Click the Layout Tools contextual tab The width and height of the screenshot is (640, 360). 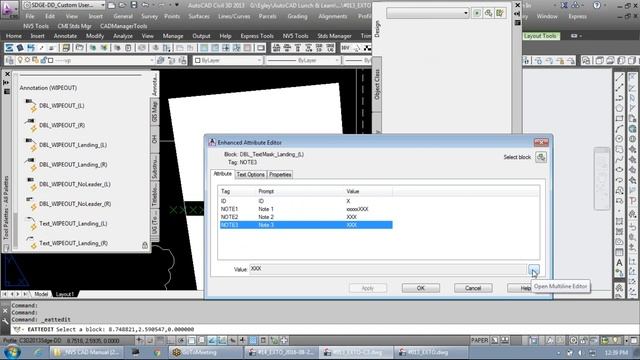click(x=540, y=36)
